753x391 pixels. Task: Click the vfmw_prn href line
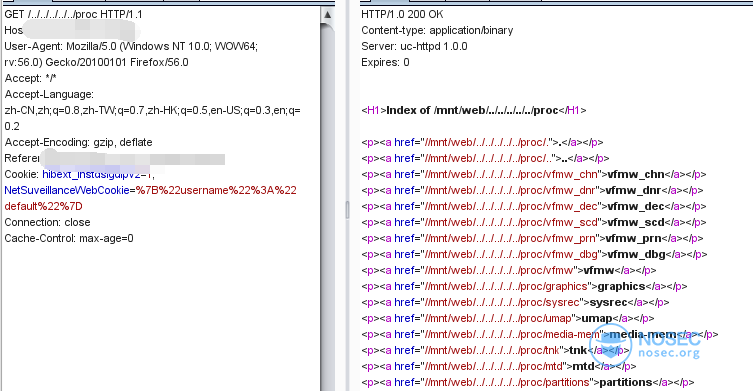532,238
